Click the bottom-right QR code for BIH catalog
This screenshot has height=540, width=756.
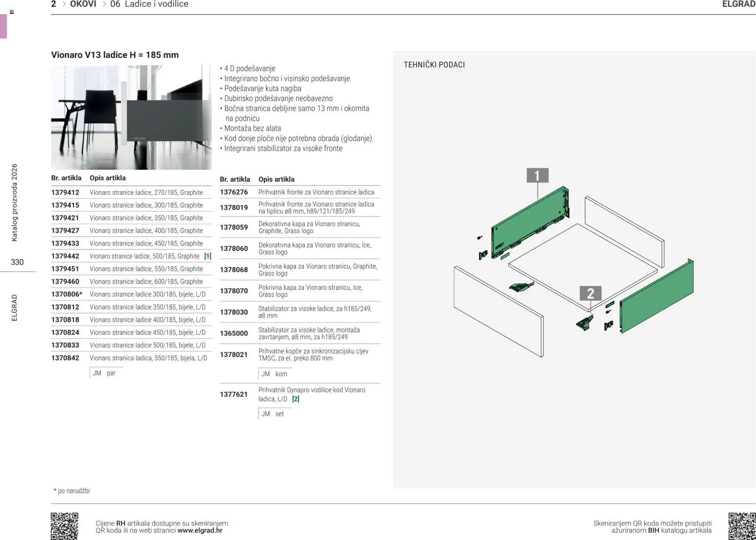click(x=741, y=526)
